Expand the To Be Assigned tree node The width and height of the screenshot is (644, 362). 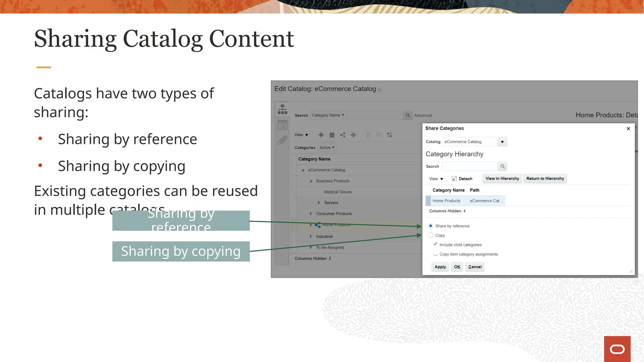pos(311,248)
